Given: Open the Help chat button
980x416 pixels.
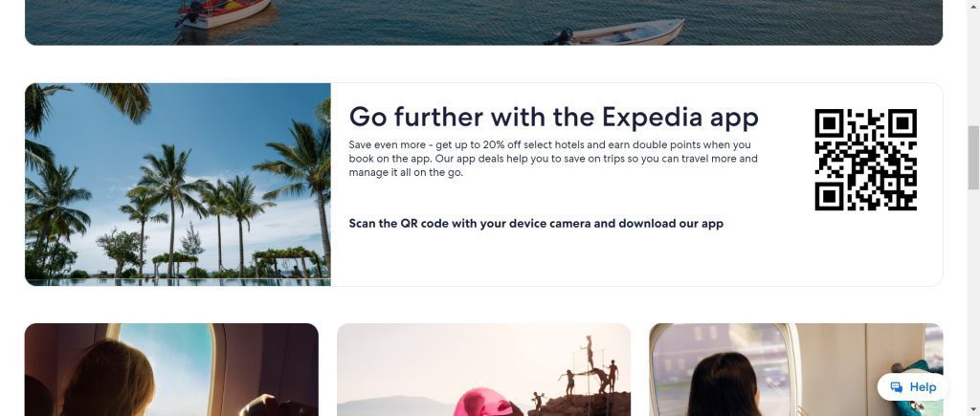Looking at the screenshot, I should tap(913, 387).
